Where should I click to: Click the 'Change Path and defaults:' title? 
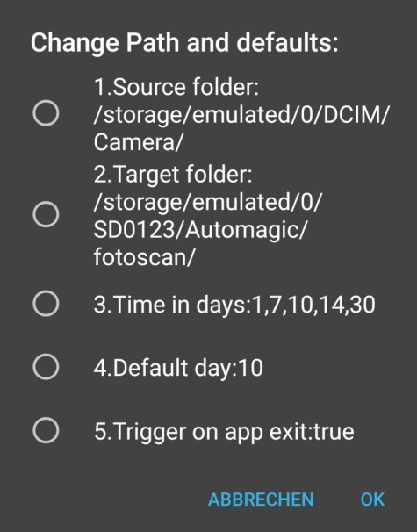coord(184,43)
